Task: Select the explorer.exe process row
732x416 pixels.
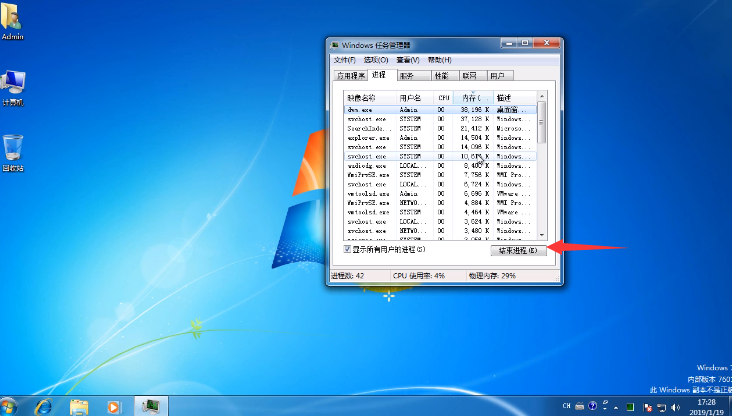Action: pos(366,137)
